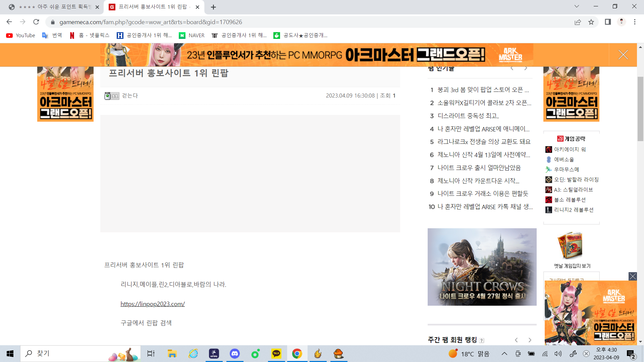Image resolution: width=644 pixels, height=362 pixels.
Task: Open the Windows Start menu
Action: [10, 354]
